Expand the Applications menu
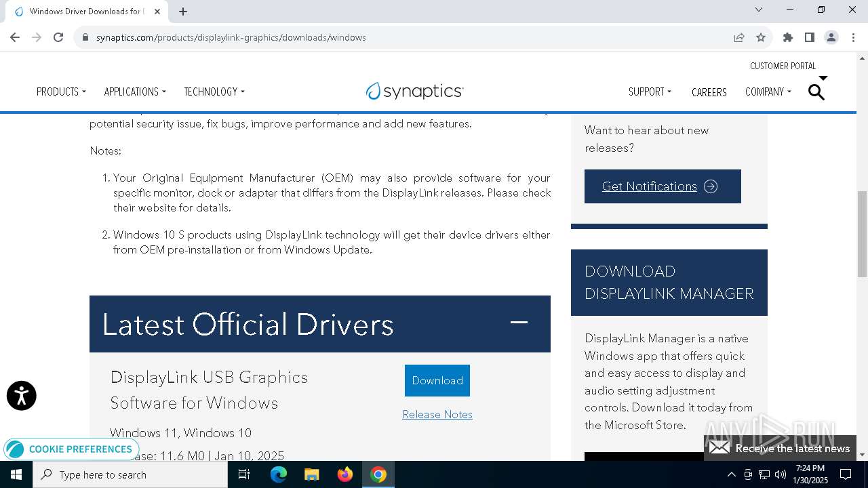 [x=135, y=91]
